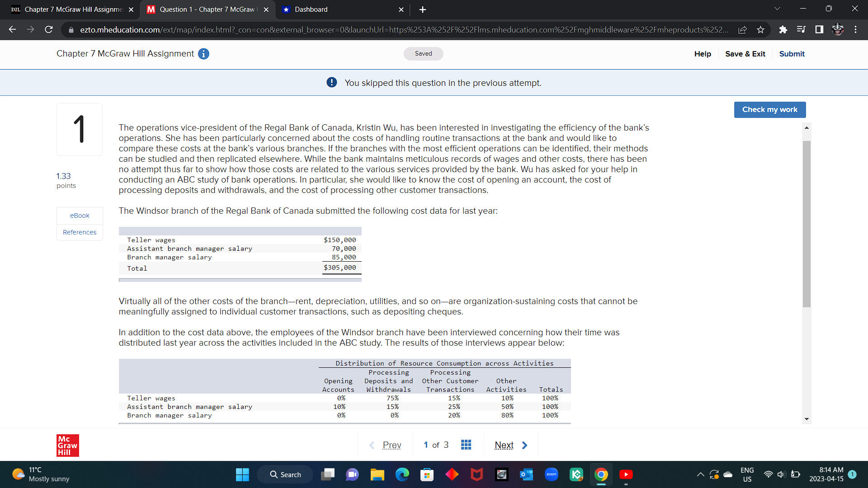Show hidden system tray icons chevron
The image size is (868, 488).
pos(700,474)
